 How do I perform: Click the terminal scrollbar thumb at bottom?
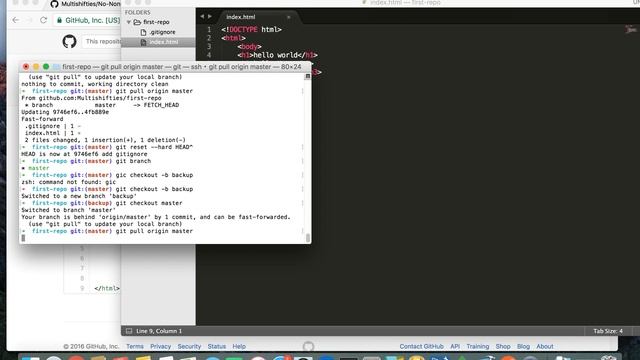[x=308, y=238]
